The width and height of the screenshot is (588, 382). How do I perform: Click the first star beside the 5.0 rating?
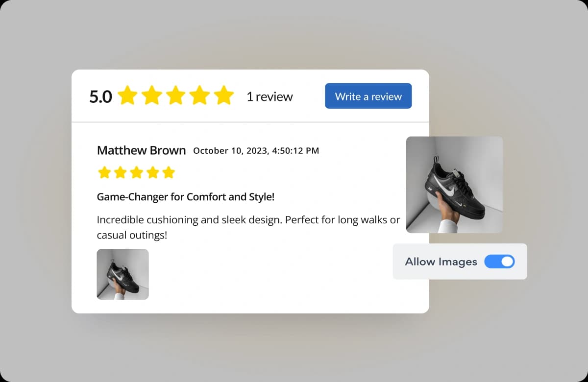pyautogui.click(x=127, y=95)
